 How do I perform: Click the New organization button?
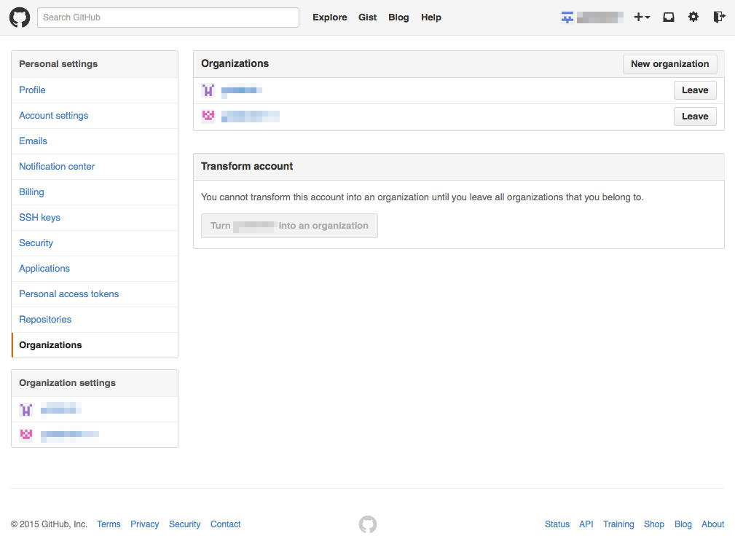[x=669, y=64]
